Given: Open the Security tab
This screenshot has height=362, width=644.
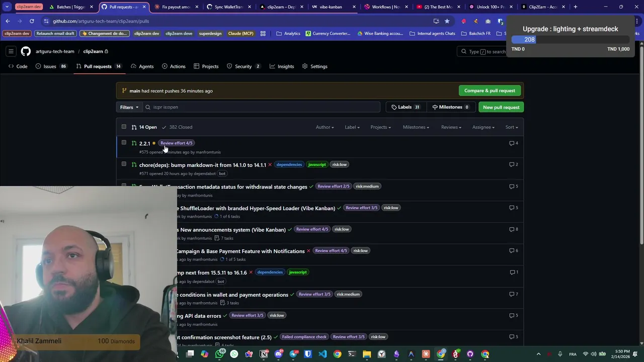Looking at the screenshot, I should pos(244,66).
